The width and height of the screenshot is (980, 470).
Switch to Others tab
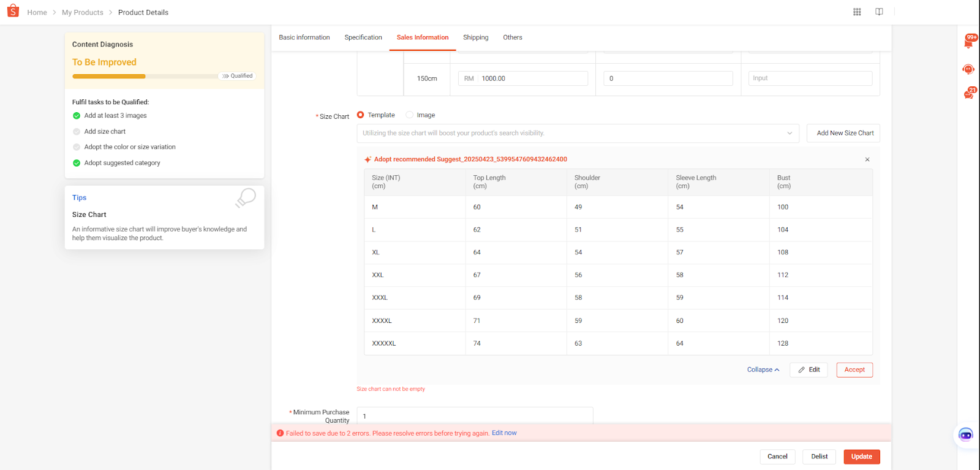coord(513,37)
